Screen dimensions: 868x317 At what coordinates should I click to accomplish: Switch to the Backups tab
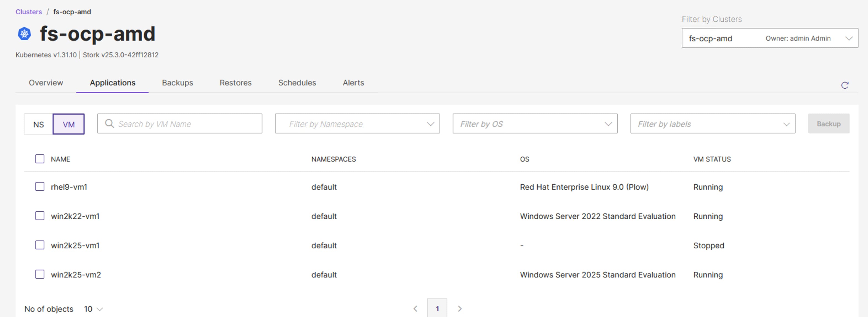tap(177, 83)
